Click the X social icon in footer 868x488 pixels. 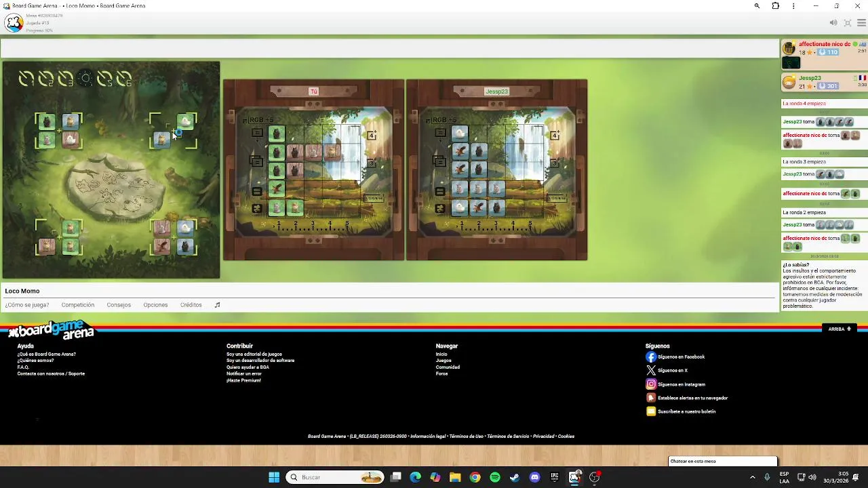tap(651, 370)
